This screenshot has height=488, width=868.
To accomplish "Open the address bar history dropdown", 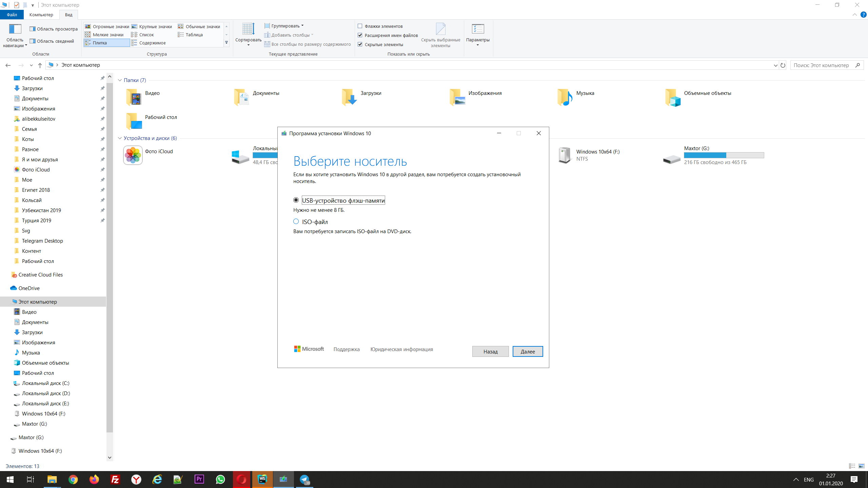I will tap(775, 65).
